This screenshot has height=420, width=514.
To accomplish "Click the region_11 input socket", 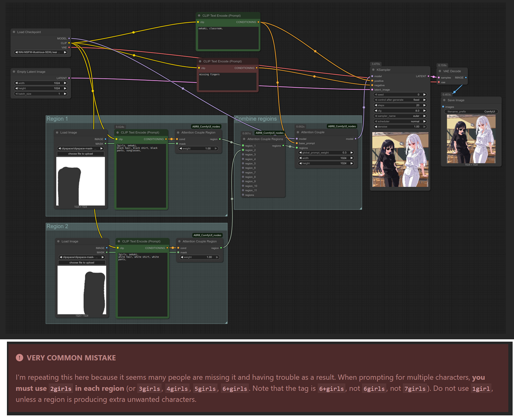I will [243, 190].
